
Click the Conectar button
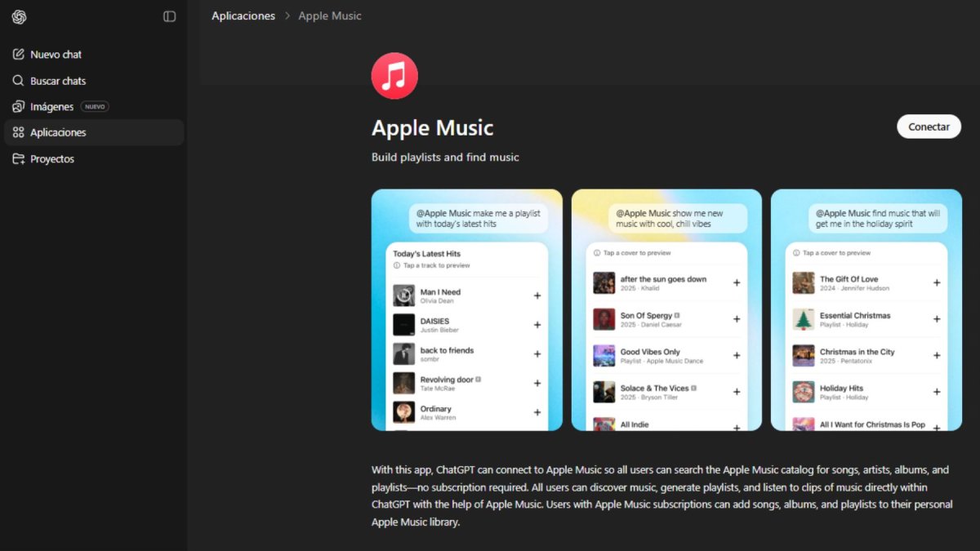929,127
